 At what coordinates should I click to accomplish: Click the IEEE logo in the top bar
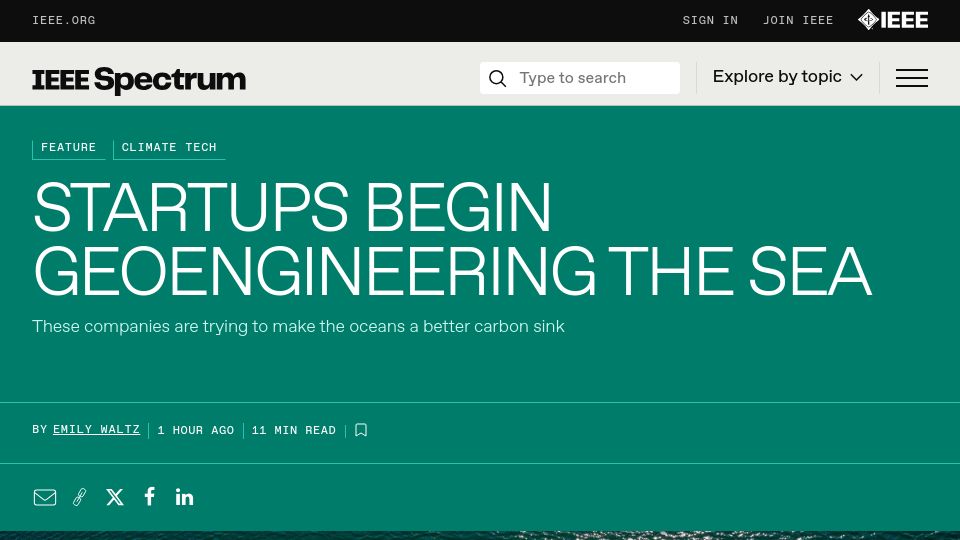click(893, 20)
